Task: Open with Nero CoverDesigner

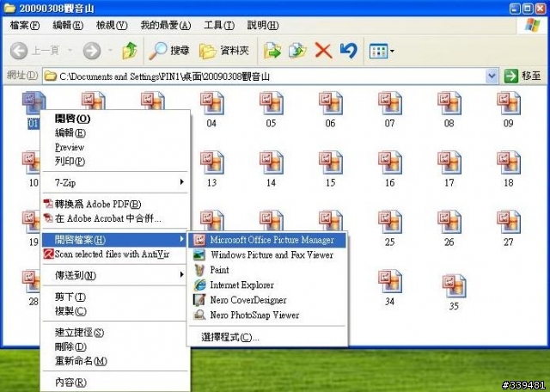Action: click(267, 300)
